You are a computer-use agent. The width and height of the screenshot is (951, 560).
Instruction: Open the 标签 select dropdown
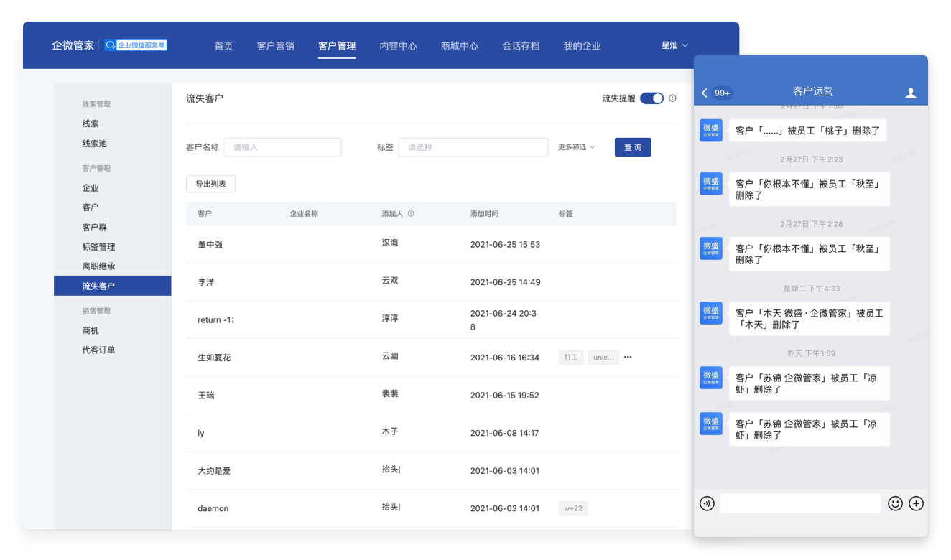tap(473, 147)
